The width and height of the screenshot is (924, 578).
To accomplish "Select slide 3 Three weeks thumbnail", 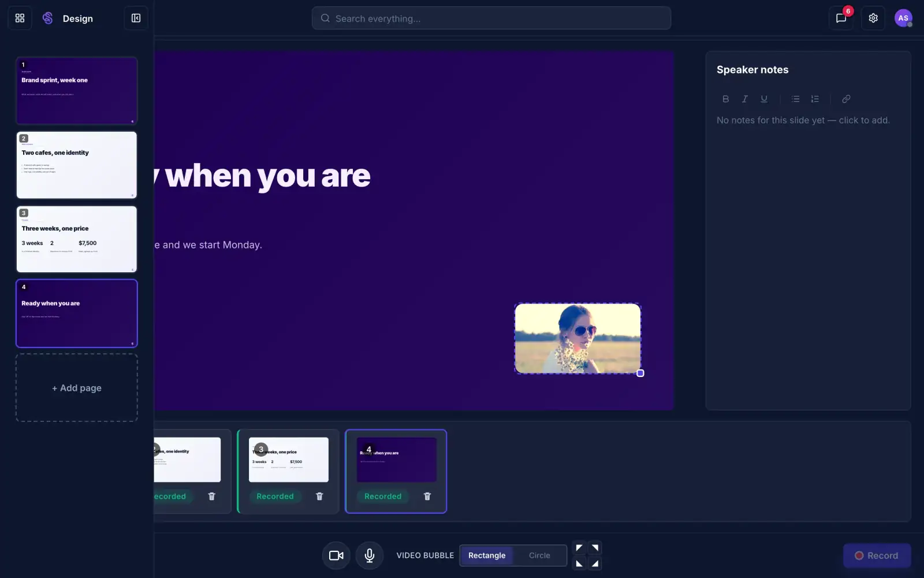I will [x=77, y=239].
